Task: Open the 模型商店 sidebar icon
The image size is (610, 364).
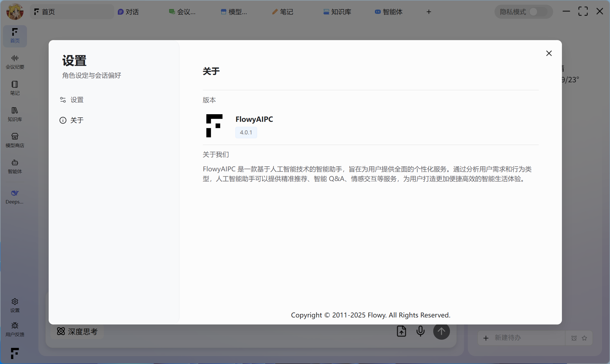Action: tap(15, 140)
